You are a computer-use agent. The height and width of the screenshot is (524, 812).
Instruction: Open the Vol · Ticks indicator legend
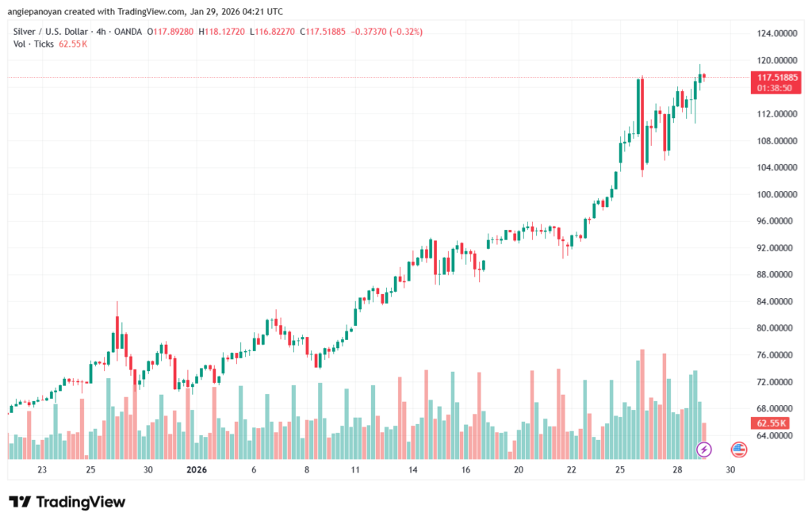click(36, 44)
